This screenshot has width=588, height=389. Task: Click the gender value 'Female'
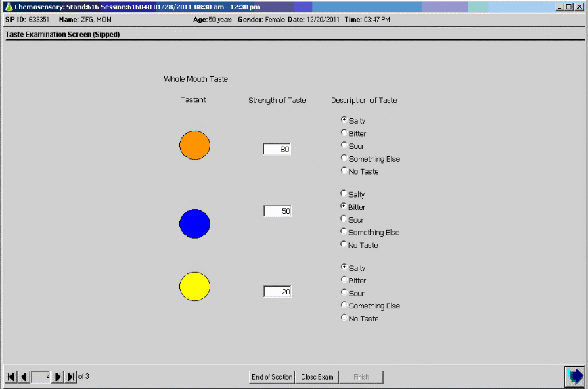point(275,20)
